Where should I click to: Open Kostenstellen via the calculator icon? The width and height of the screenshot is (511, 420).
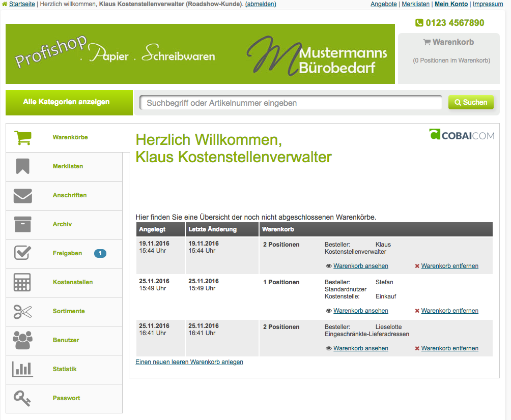pos(22,282)
